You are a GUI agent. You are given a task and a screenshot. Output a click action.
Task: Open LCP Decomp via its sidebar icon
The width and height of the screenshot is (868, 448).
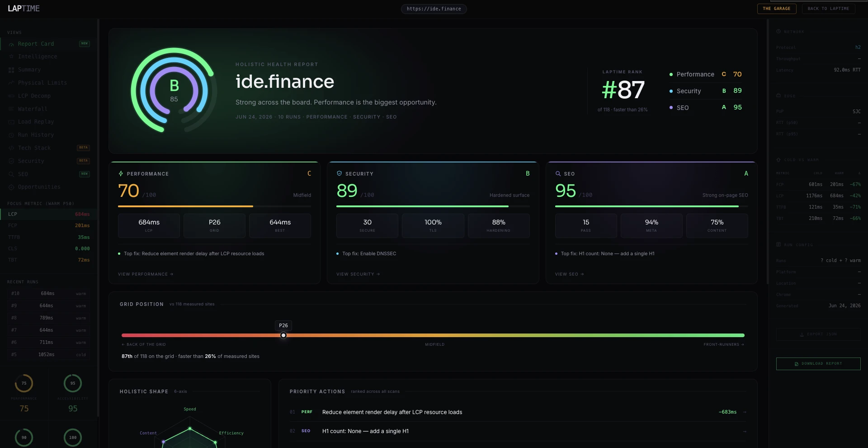pyautogui.click(x=11, y=96)
